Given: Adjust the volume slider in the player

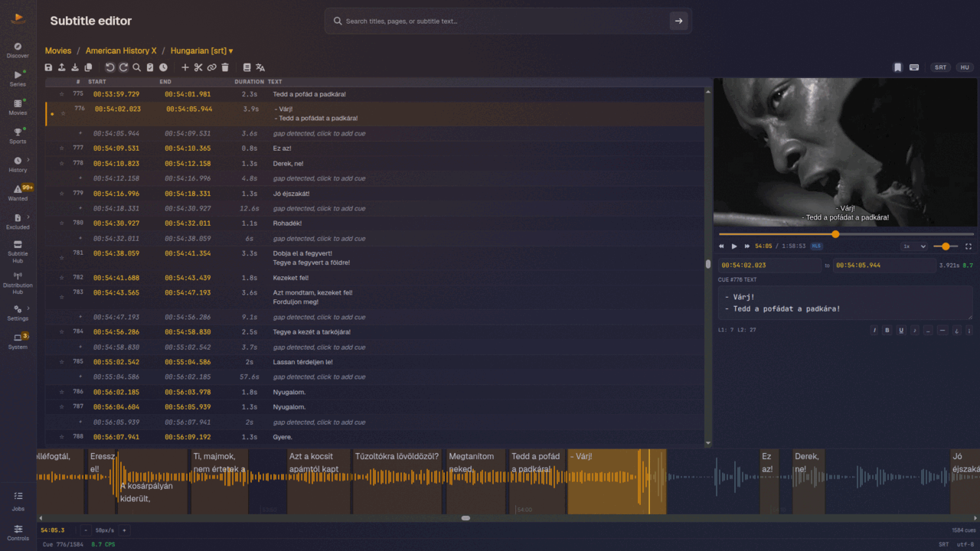Looking at the screenshot, I should pyautogui.click(x=946, y=246).
